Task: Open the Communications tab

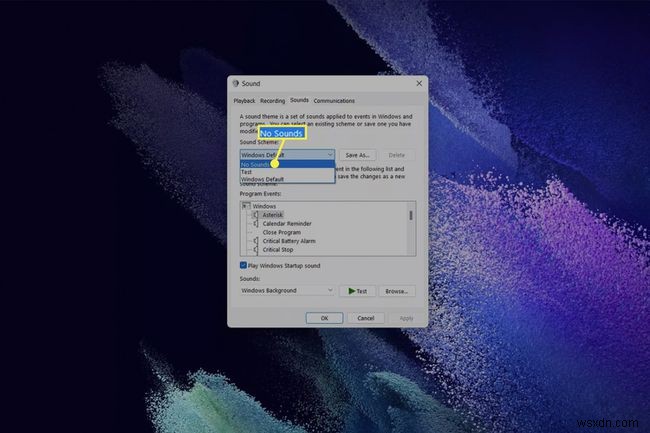Action: [x=334, y=101]
